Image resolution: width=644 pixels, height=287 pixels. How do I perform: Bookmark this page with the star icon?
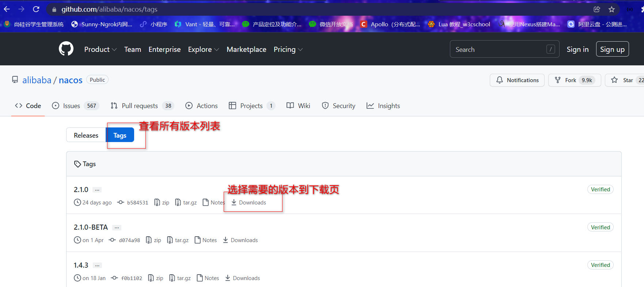(611, 9)
